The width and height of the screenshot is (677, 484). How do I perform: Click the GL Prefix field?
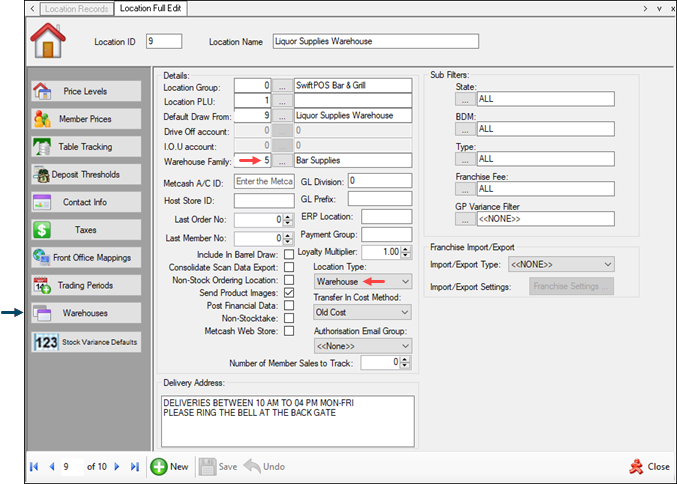[x=380, y=199]
